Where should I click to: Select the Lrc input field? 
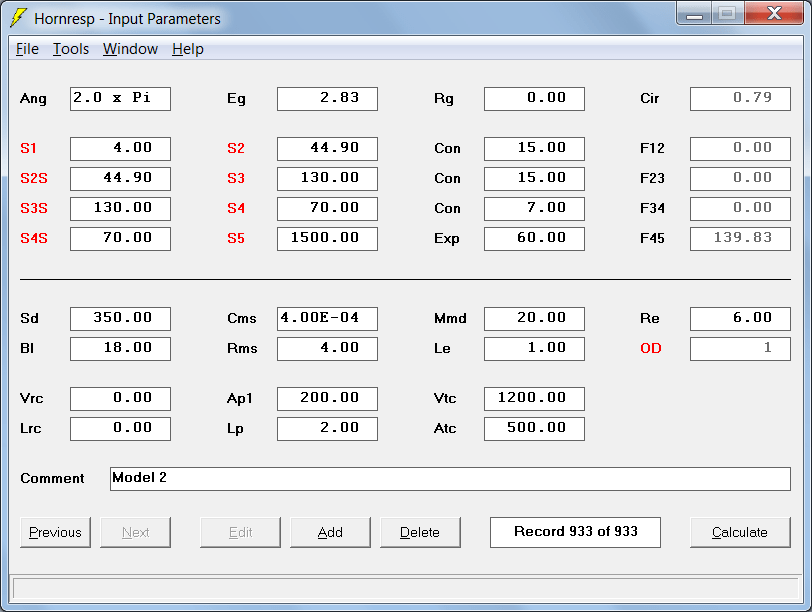[120, 429]
